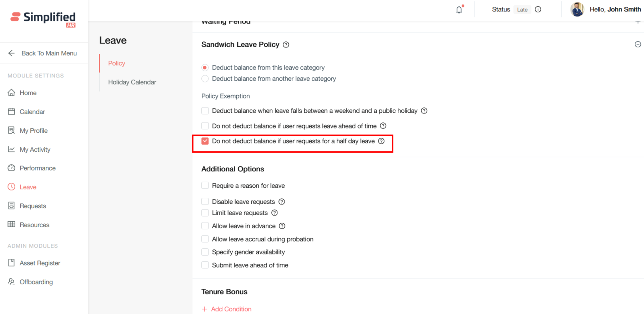The image size is (644, 314).
Task: Click the Performance gauge icon in sidebar
Action: click(x=11, y=168)
